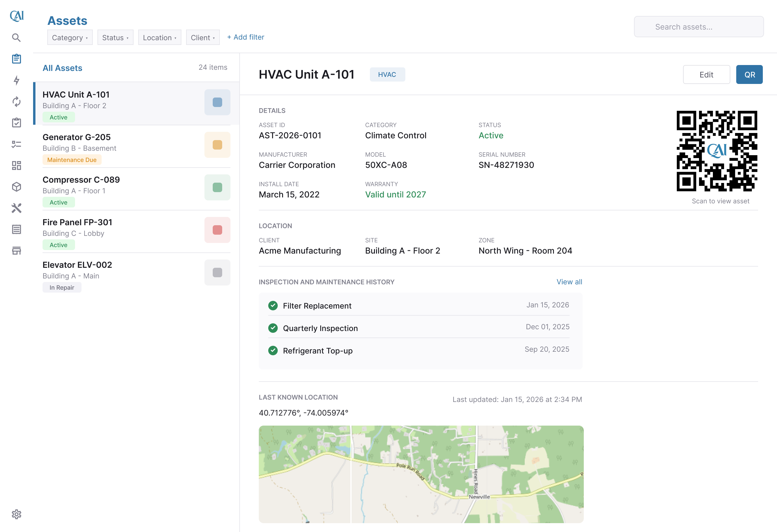The width and height of the screenshot is (777, 532).
Task: Select the clipboard Assets panel icon
Action: (16, 59)
